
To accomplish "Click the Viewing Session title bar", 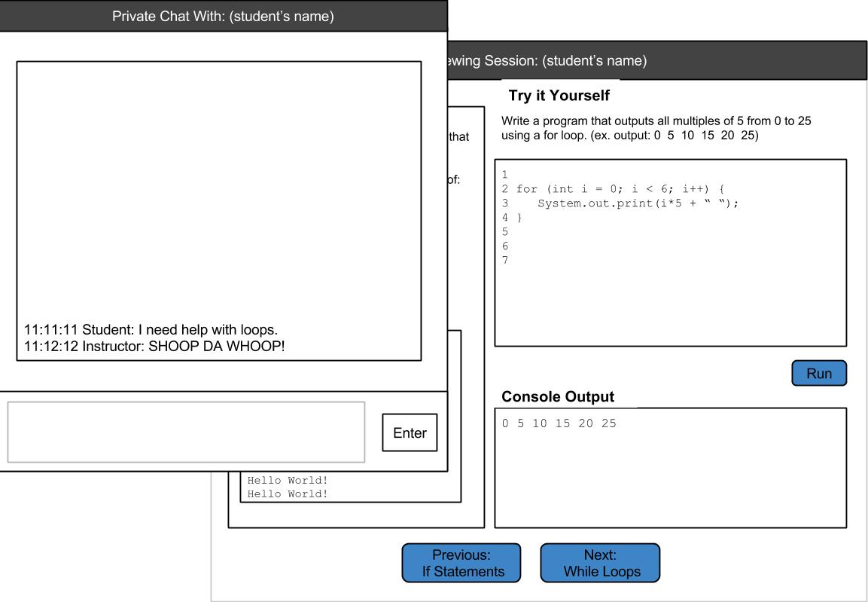I will pyautogui.click(x=657, y=60).
